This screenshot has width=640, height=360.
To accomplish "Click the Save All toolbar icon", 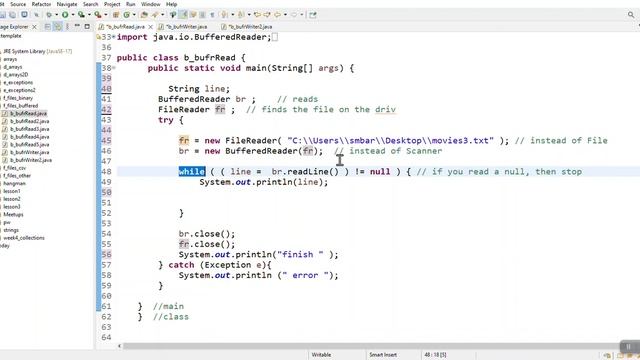I will coord(13,15).
